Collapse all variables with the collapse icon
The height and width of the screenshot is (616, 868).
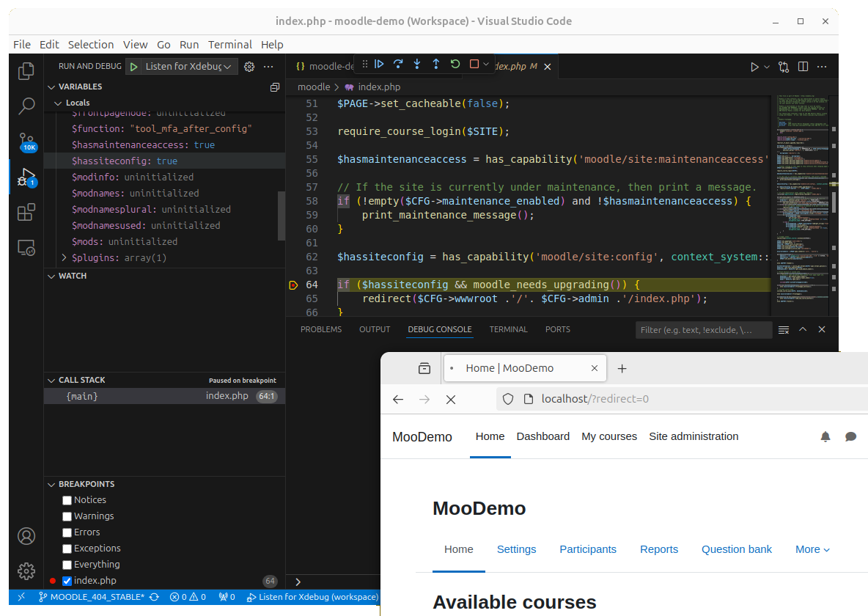click(x=275, y=87)
